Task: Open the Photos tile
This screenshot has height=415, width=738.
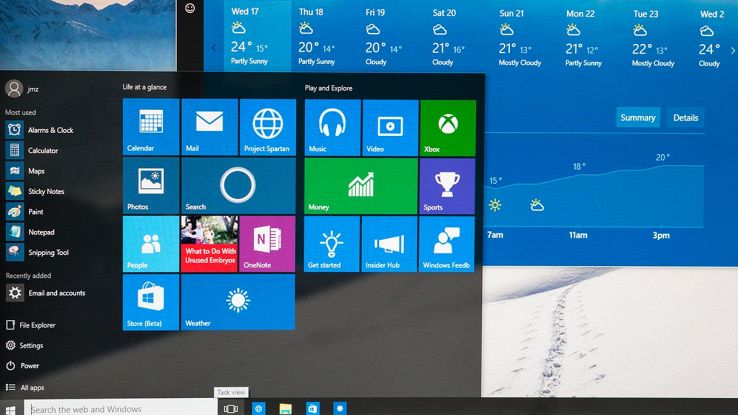Action: click(151, 185)
